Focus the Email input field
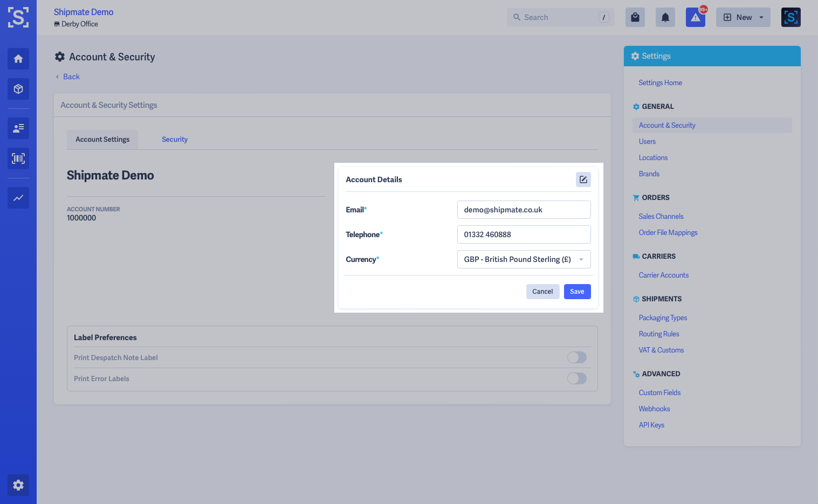The image size is (818, 504). 524,210
